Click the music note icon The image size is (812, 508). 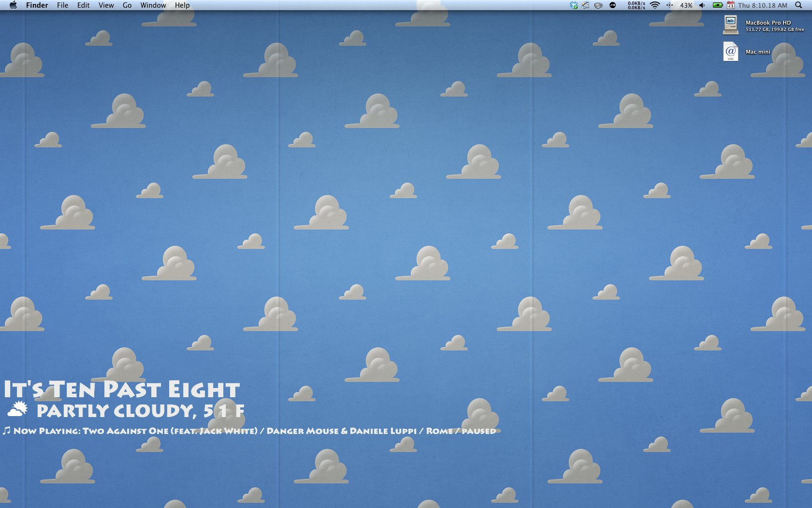[6, 430]
